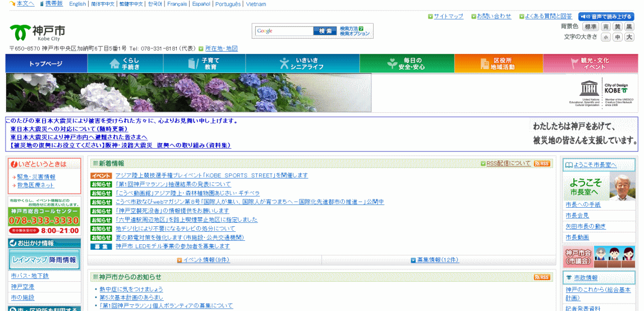Set background color to 黒
Viewport: 644px width, 311px height.
(x=629, y=27)
